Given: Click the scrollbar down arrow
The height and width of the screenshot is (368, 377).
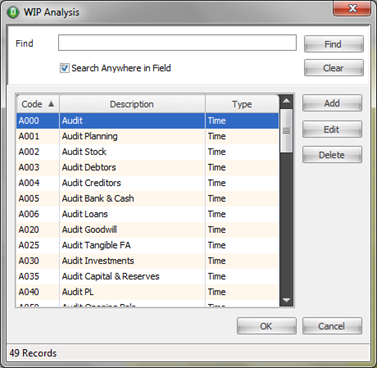Looking at the screenshot, I should 286,300.
